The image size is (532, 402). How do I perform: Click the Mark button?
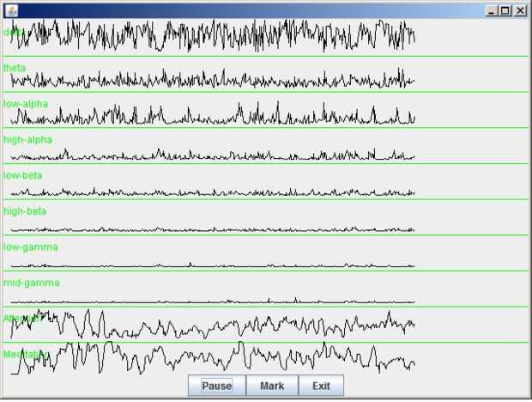click(272, 386)
